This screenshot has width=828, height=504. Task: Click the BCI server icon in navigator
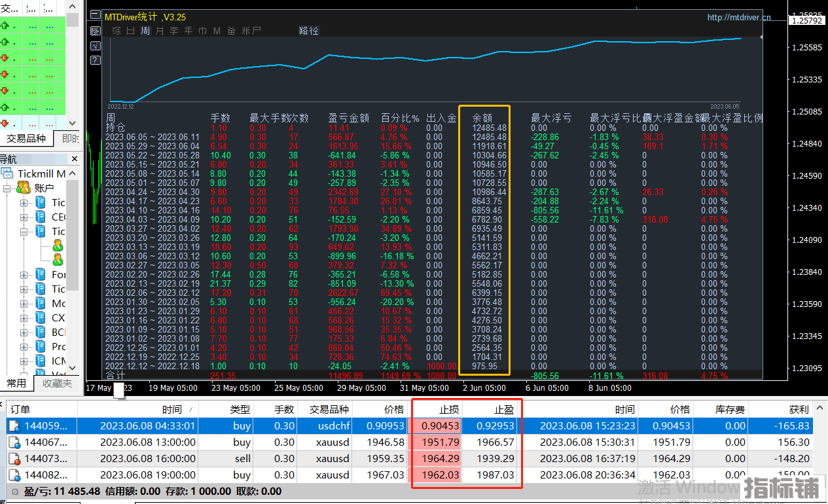click(41, 332)
